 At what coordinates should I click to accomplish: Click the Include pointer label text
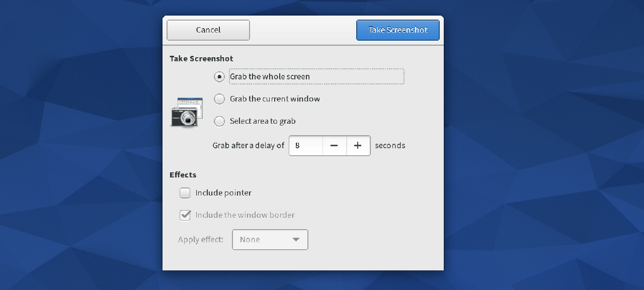coord(223,193)
